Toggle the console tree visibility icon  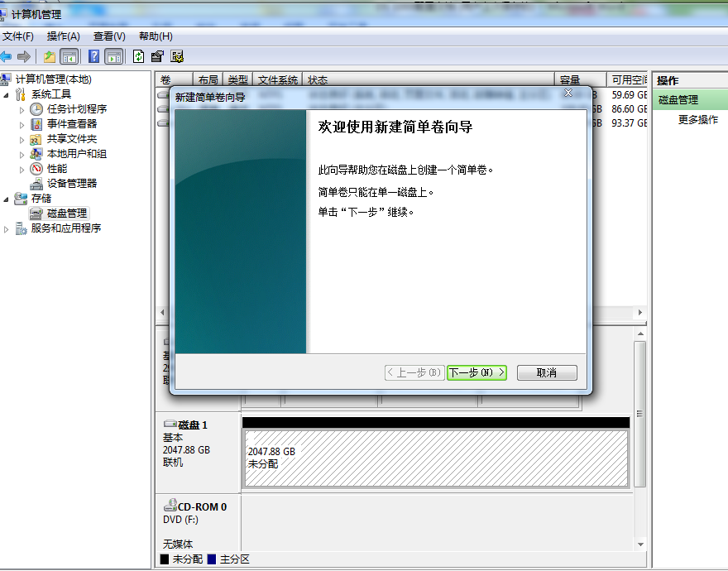pyautogui.click(x=68, y=55)
